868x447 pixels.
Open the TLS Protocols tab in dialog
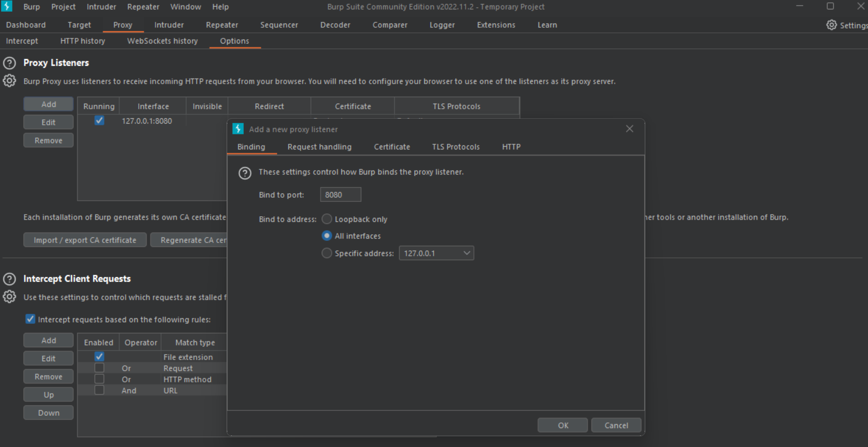pos(456,147)
